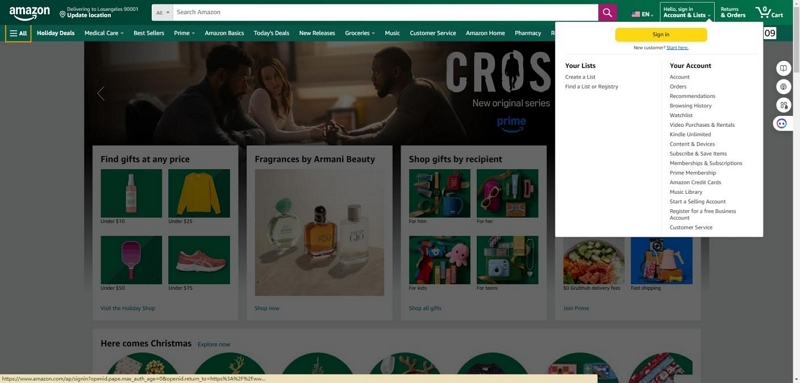Open Memberships & Subscriptions link

(x=706, y=163)
